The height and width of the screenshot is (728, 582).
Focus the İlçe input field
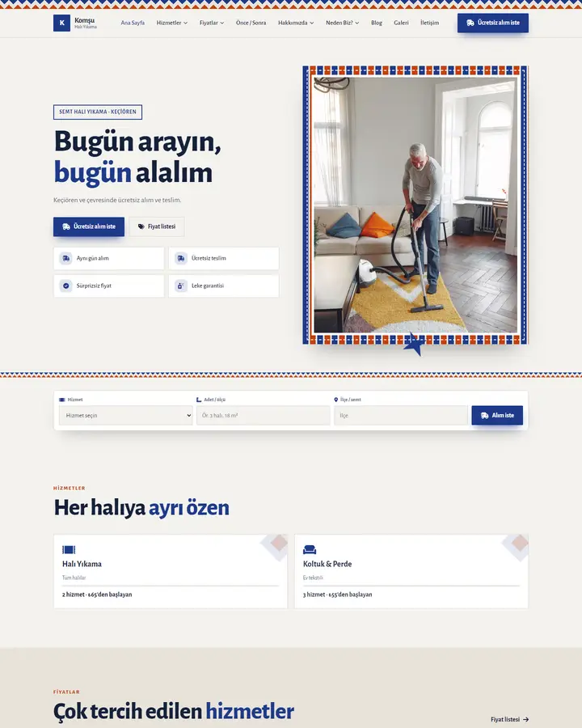tap(401, 416)
